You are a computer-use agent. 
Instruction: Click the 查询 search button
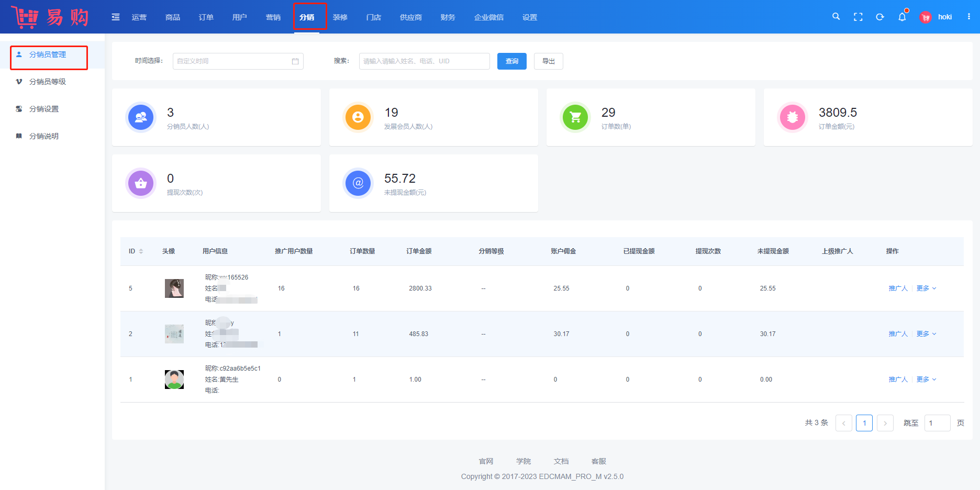click(511, 61)
